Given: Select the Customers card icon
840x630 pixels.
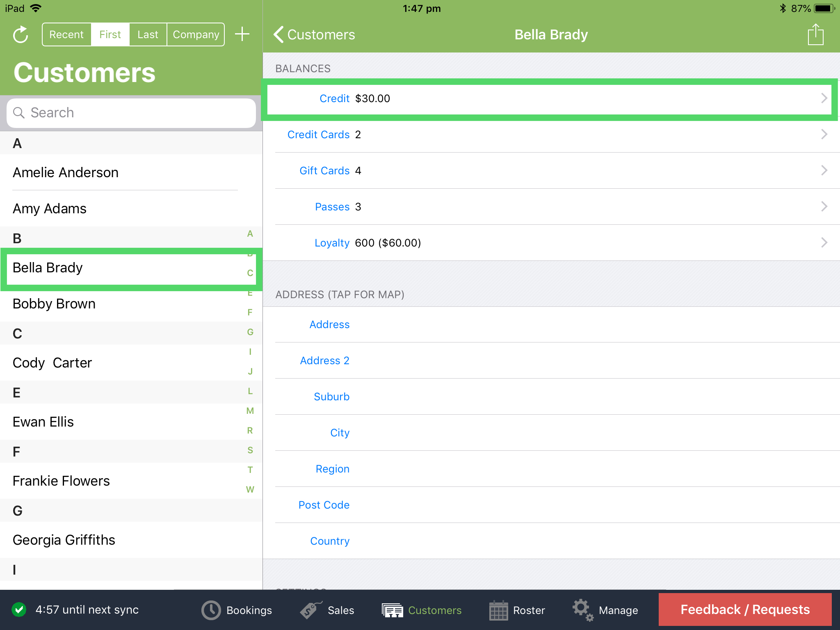Looking at the screenshot, I should point(393,610).
